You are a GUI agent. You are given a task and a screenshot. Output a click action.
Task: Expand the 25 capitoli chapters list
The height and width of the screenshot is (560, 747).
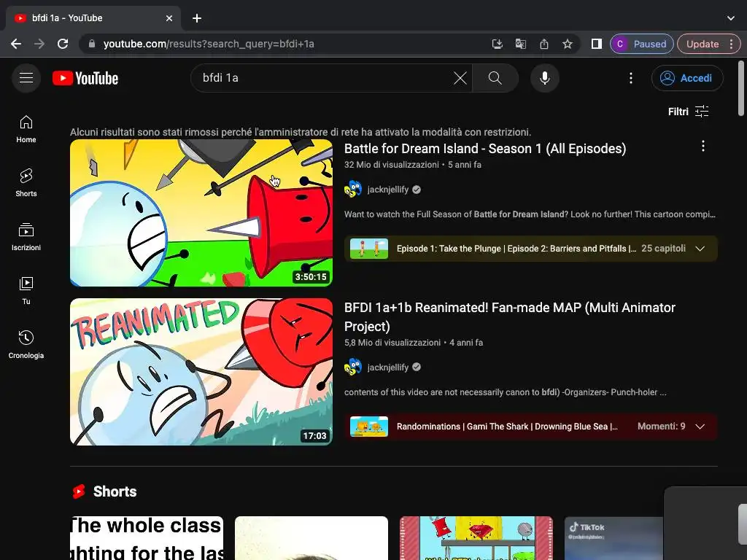click(x=700, y=249)
